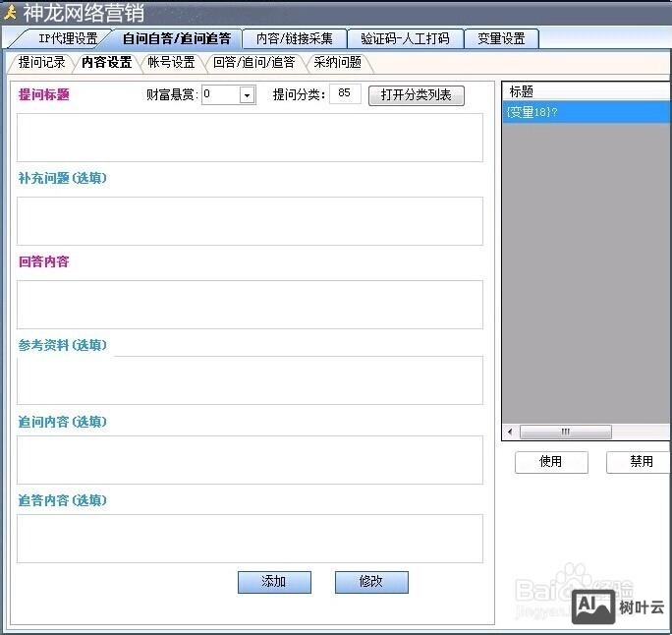Open the 内容/链接采集 tab

tap(295, 38)
